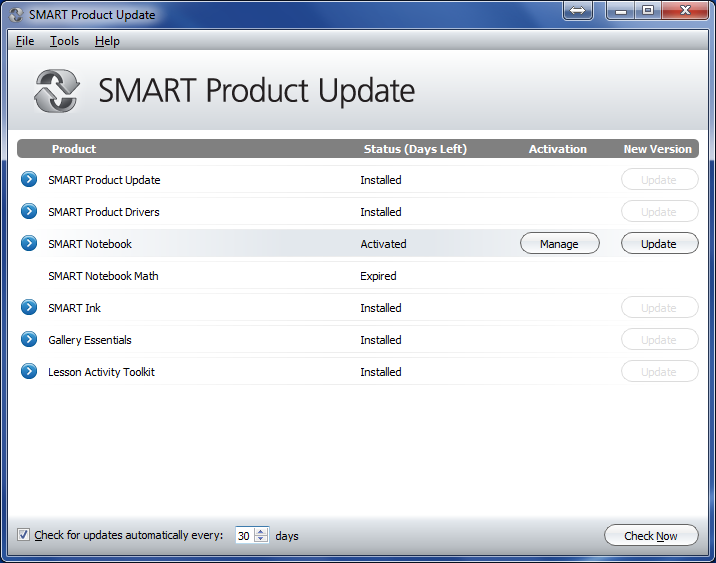Toggle the automatic update check checkbox
The image size is (716, 563).
tap(23, 535)
